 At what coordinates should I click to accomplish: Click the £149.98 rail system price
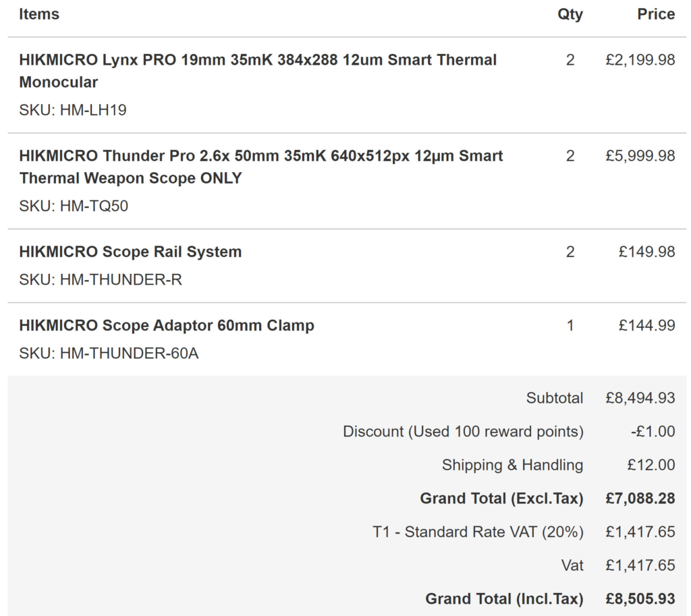click(x=646, y=252)
